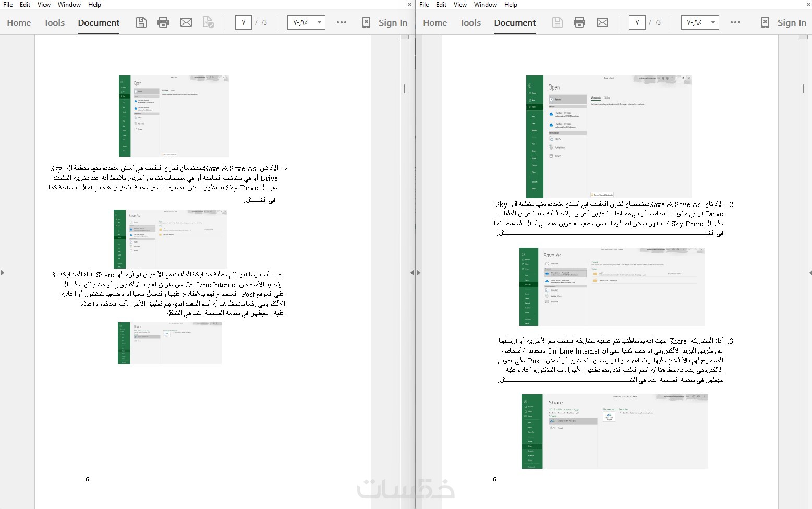Viewport: 812px width, 509px height.
Task: Click the Print icon in the left window
Action: [x=163, y=22]
